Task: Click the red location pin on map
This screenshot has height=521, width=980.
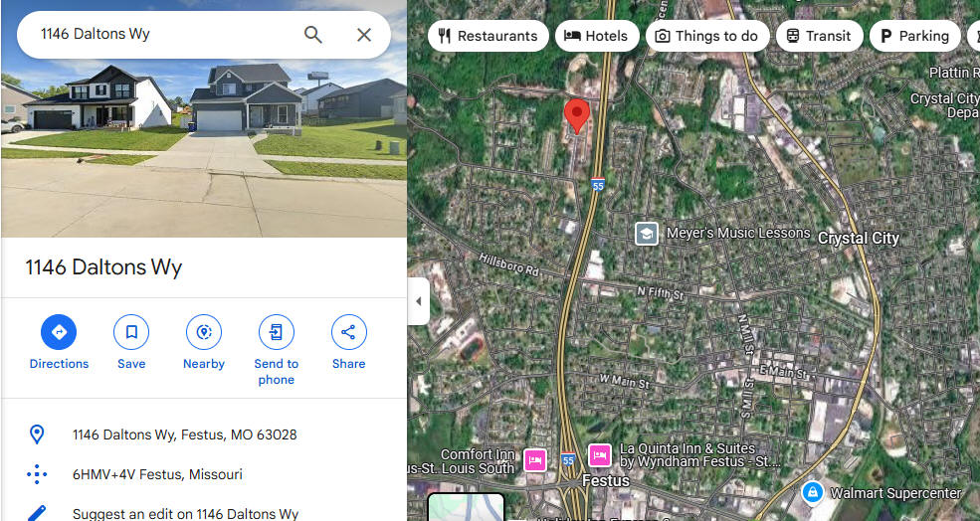Action: click(x=576, y=115)
